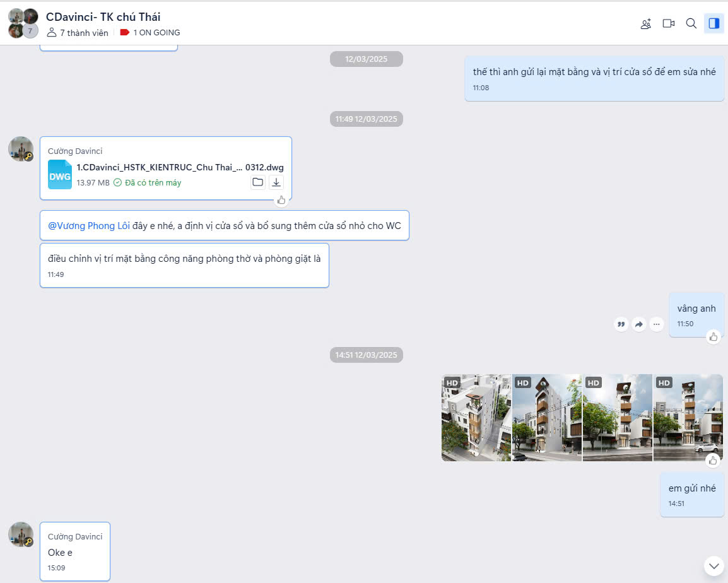Click the "1 ON GOING" red tag label

[x=150, y=33]
